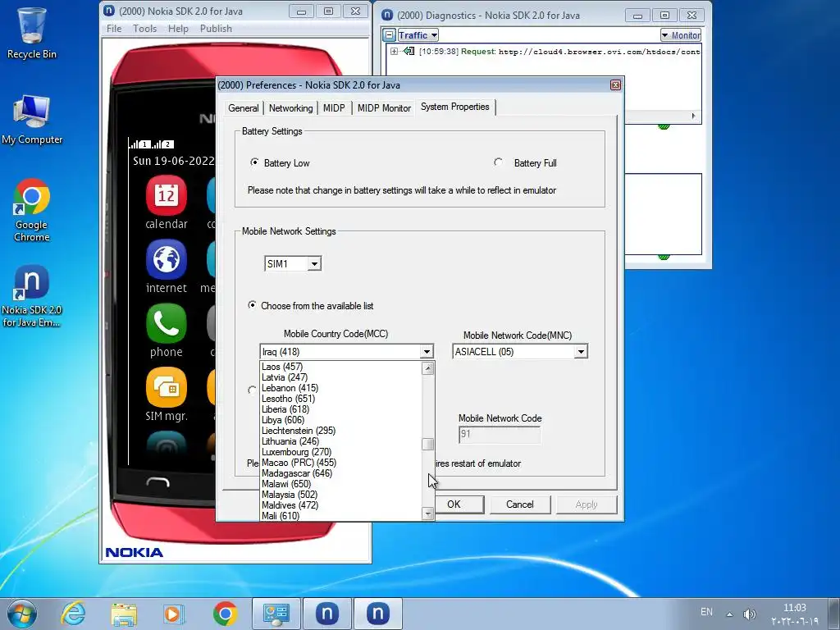Choose Lebanon (415) from the list
Screen dimensions: 840x630
click(x=341, y=388)
